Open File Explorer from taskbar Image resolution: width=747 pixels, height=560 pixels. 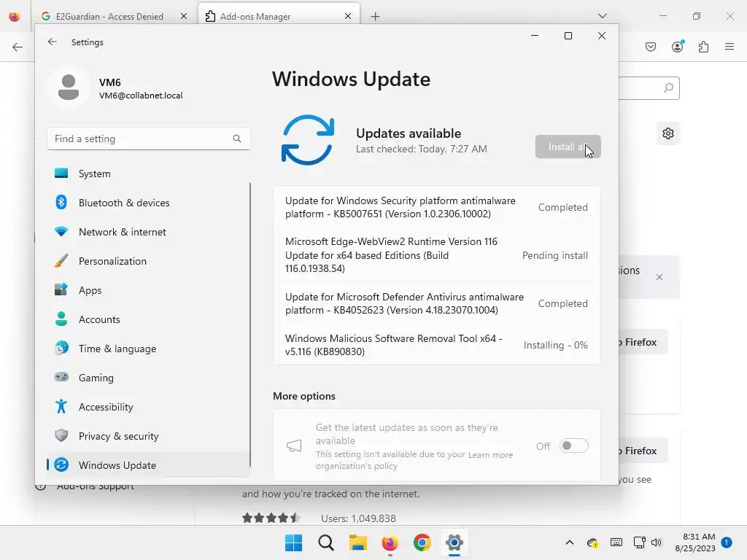click(357, 542)
